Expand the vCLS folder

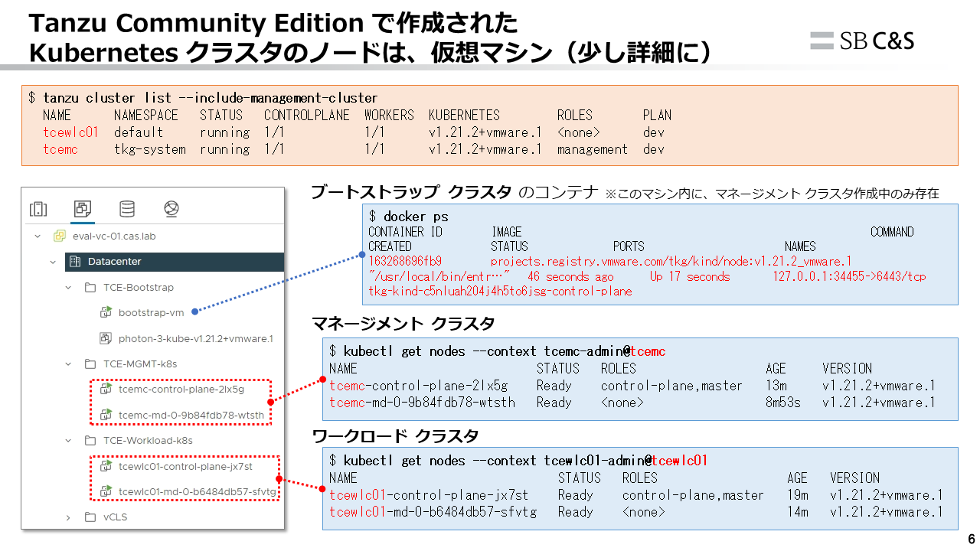68,517
